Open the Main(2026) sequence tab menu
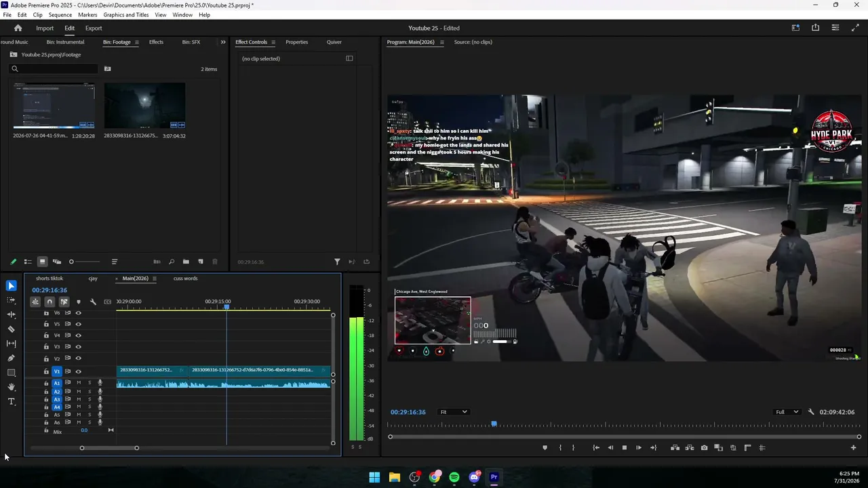The image size is (868, 488). [x=155, y=279]
